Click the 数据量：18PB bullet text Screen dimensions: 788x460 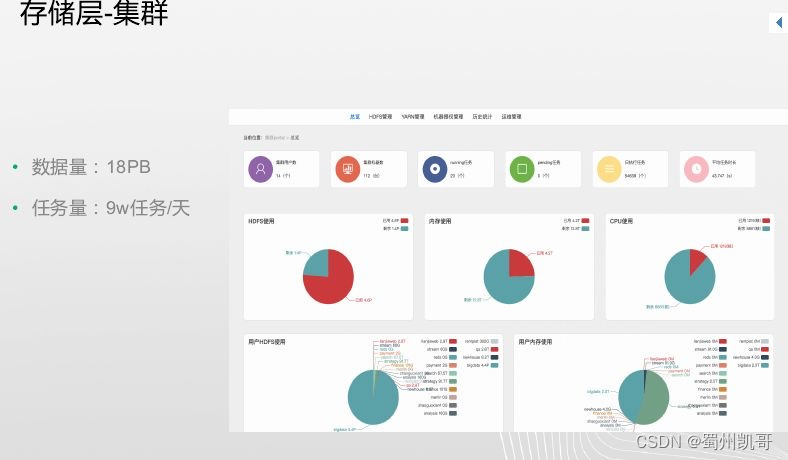pyautogui.click(x=91, y=167)
